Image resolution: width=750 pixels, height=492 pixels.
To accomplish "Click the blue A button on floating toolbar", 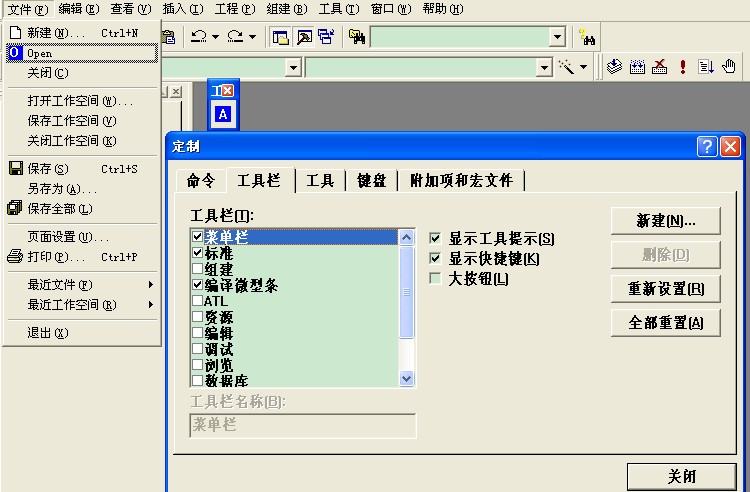I will point(223,115).
